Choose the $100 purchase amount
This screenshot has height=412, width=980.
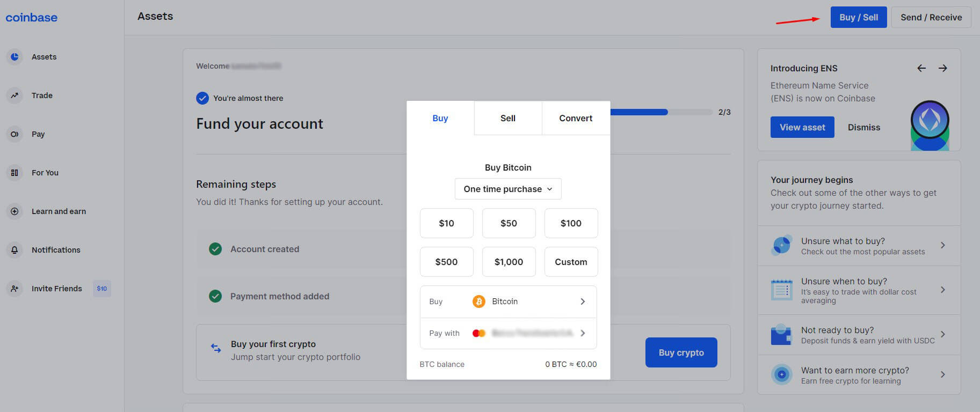click(571, 223)
